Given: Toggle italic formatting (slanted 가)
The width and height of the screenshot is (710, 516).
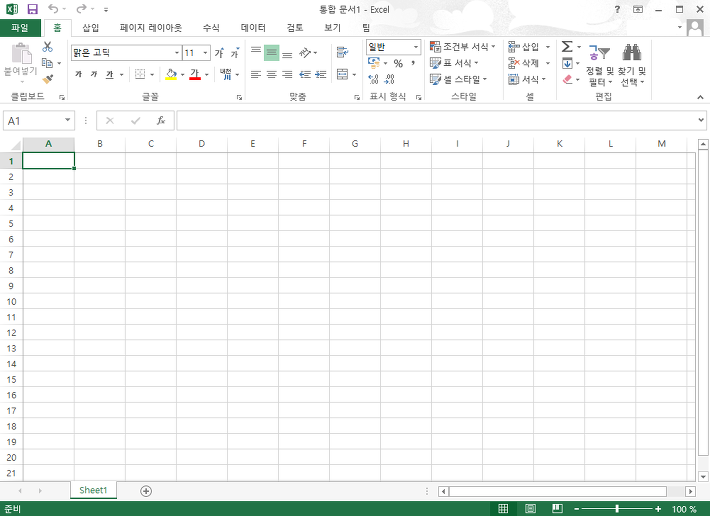Looking at the screenshot, I should click(94, 74).
